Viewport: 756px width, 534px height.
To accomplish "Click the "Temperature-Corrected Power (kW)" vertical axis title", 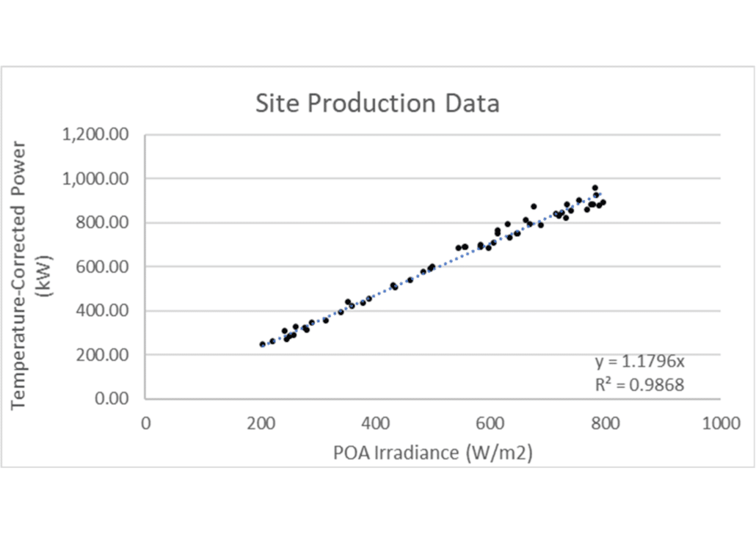I will (29, 270).
